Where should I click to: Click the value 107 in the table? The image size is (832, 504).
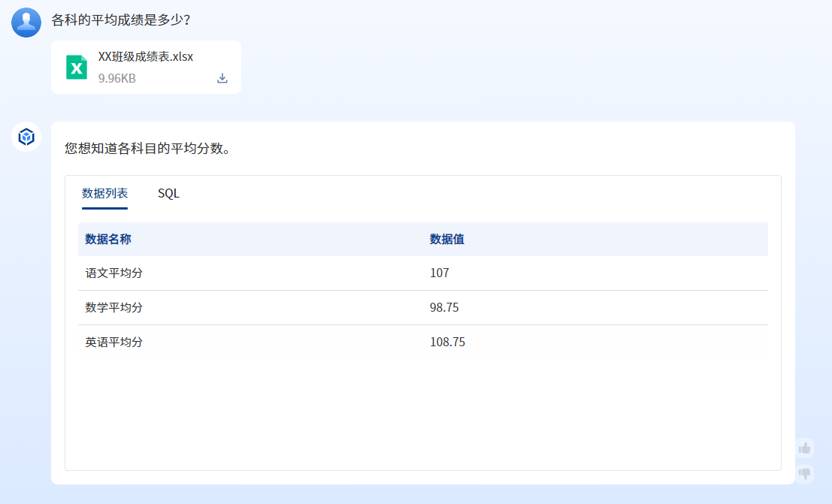(x=440, y=273)
